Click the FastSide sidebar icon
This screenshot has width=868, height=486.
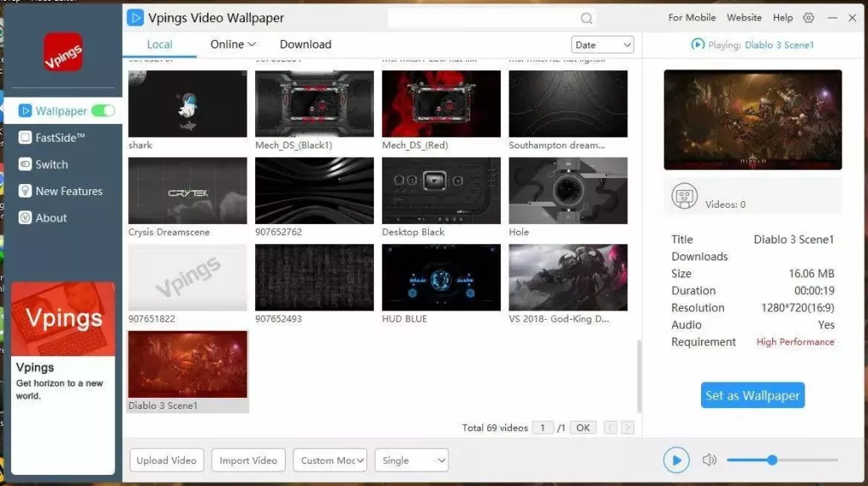pos(25,137)
